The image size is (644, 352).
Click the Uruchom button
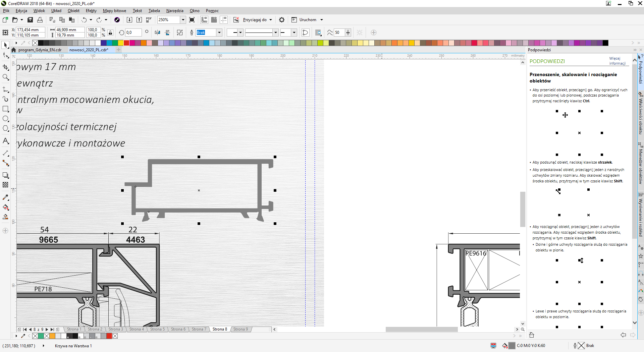tap(308, 20)
